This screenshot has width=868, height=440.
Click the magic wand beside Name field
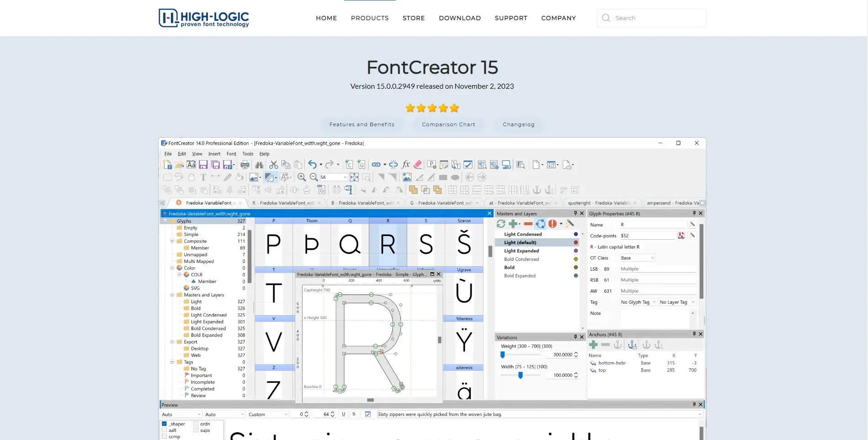[x=692, y=225]
